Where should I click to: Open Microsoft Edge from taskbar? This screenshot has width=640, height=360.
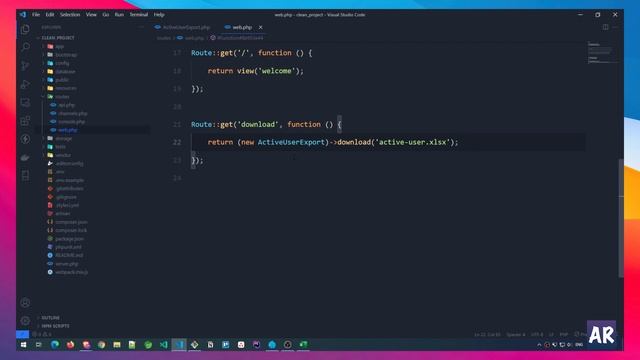click(x=55, y=345)
